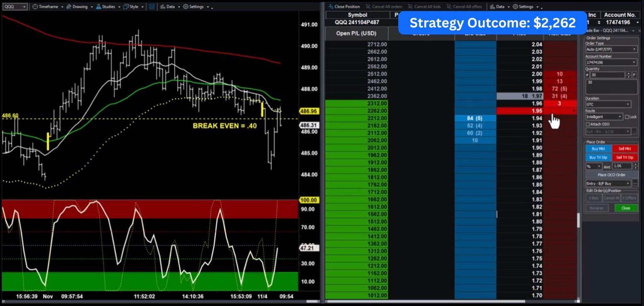644x306 pixels.
Task: Click the green Close button
Action: pos(626,208)
